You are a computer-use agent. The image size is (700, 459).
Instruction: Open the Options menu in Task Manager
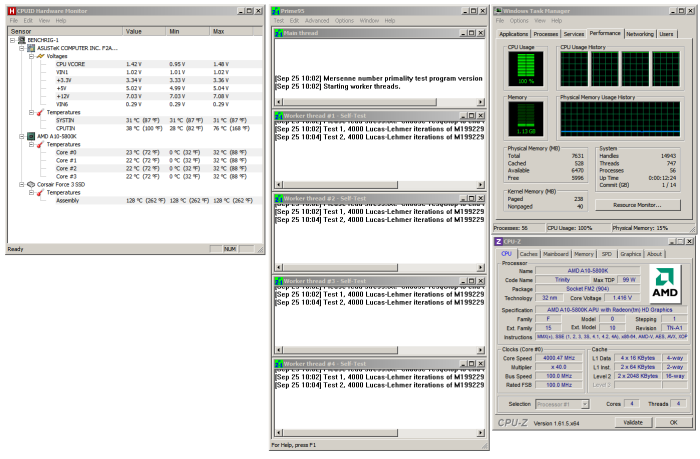[x=520, y=20]
